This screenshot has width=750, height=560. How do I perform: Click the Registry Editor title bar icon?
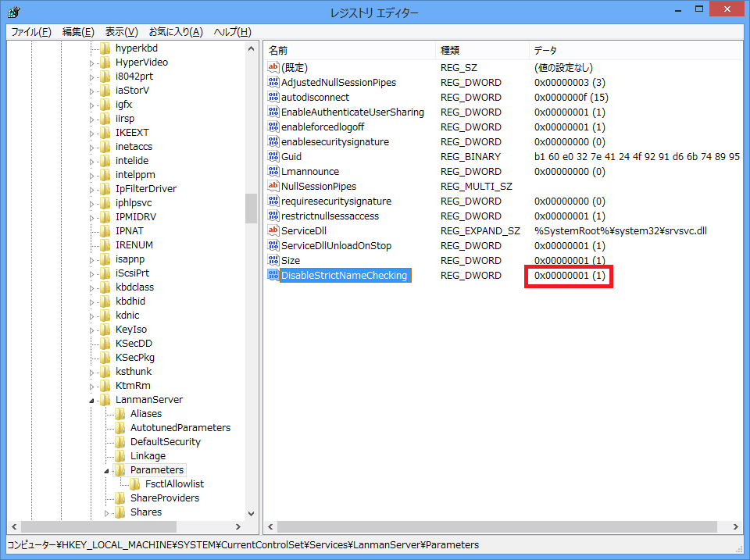tap(14, 12)
